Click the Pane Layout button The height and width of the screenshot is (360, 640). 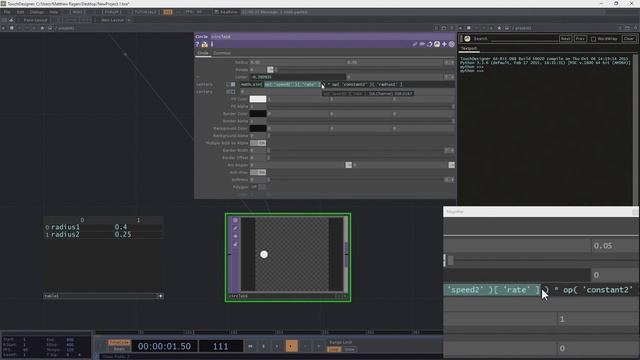(35, 20)
